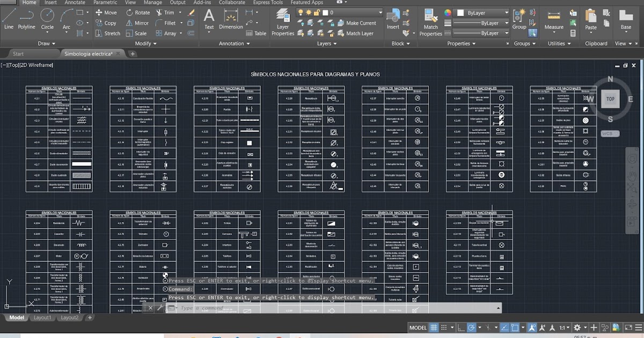Switch to the Insert ribbon tab

coord(50,3)
